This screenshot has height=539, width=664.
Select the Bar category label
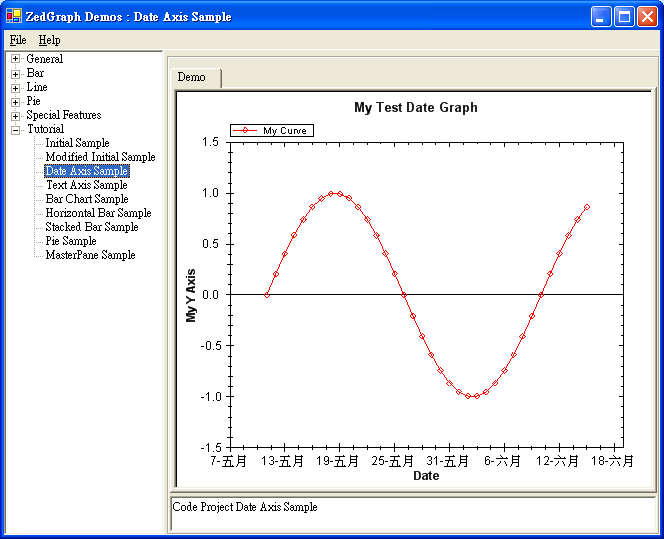tap(35, 73)
